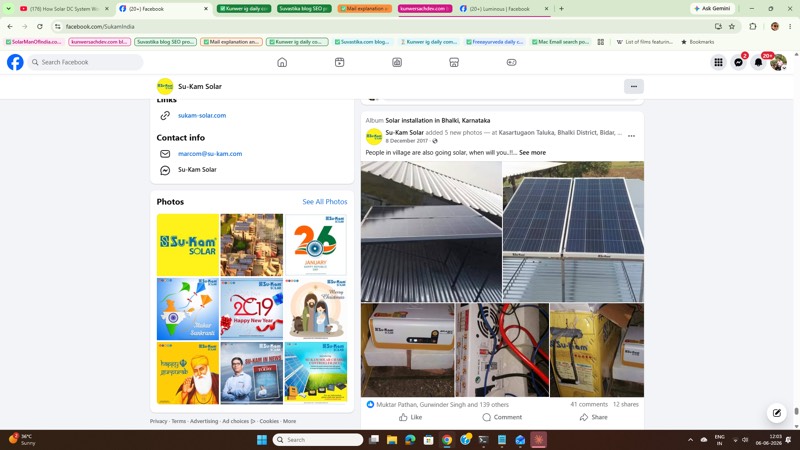Open the Mail explanation tab group

point(364,9)
